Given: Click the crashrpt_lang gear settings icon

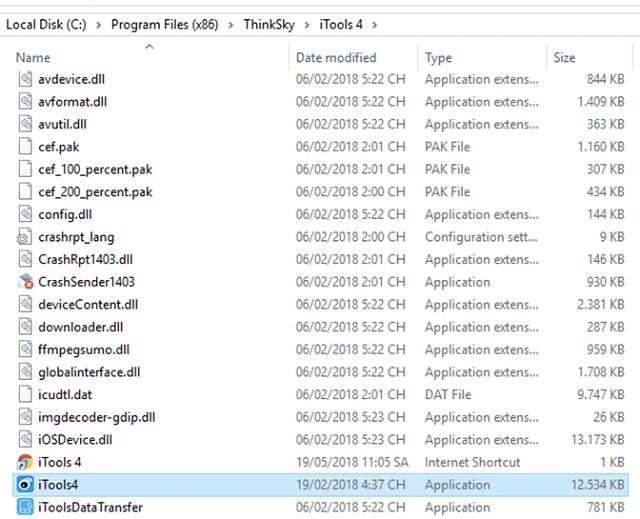Looking at the screenshot, I should [24, 237].
